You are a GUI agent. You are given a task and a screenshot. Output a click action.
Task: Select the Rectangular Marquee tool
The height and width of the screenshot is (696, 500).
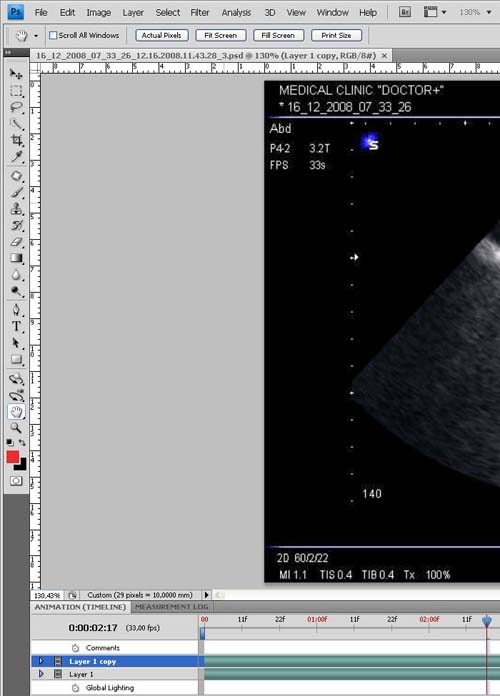pyautogui.click(x=16, y=91)
